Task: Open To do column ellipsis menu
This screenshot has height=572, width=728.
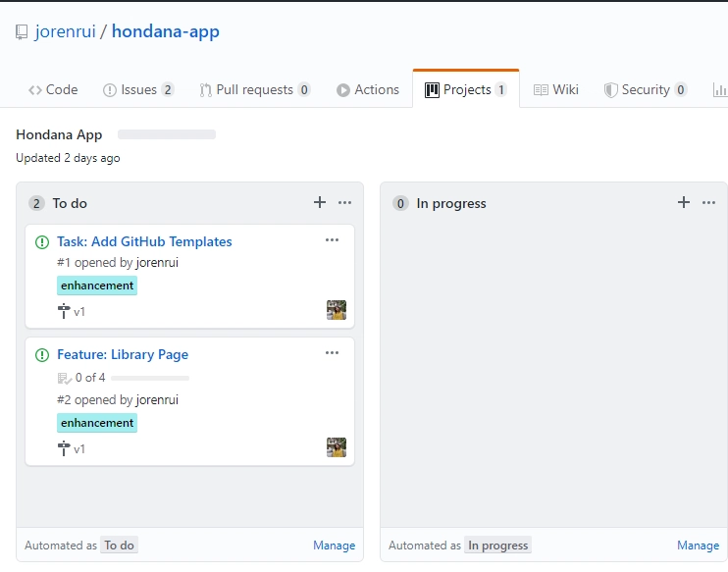Action: (x=344, y=203)
